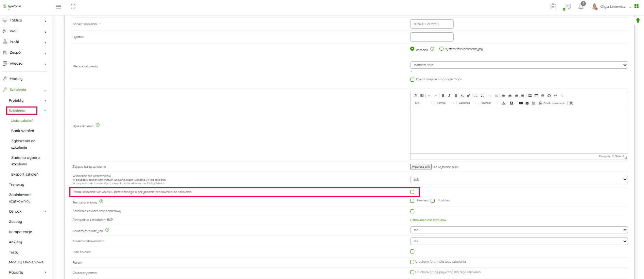Go to Trenerzy in the sidebar
Image resolution: width=644 pixels, height=279 pixels.
tap(17, 184)
